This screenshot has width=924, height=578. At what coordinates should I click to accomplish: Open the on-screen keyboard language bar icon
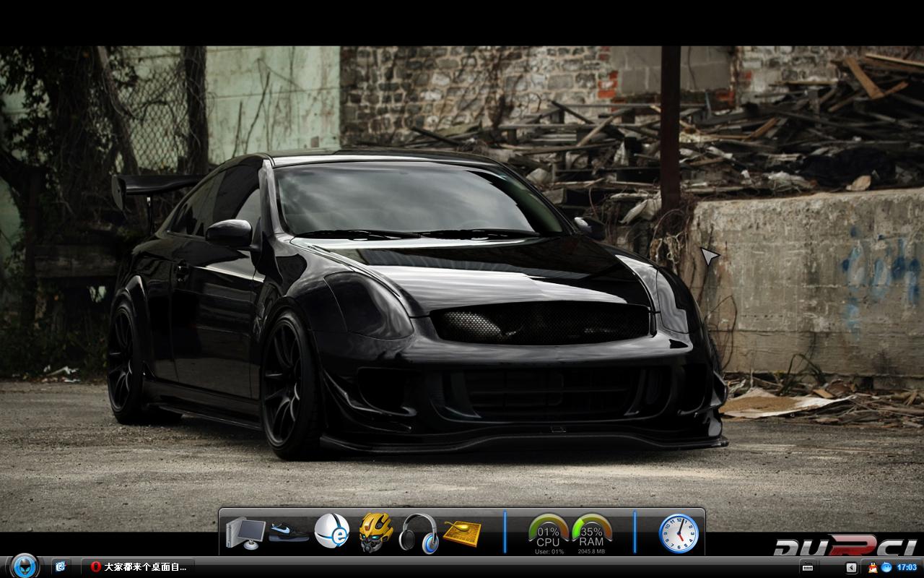(808, 568)
